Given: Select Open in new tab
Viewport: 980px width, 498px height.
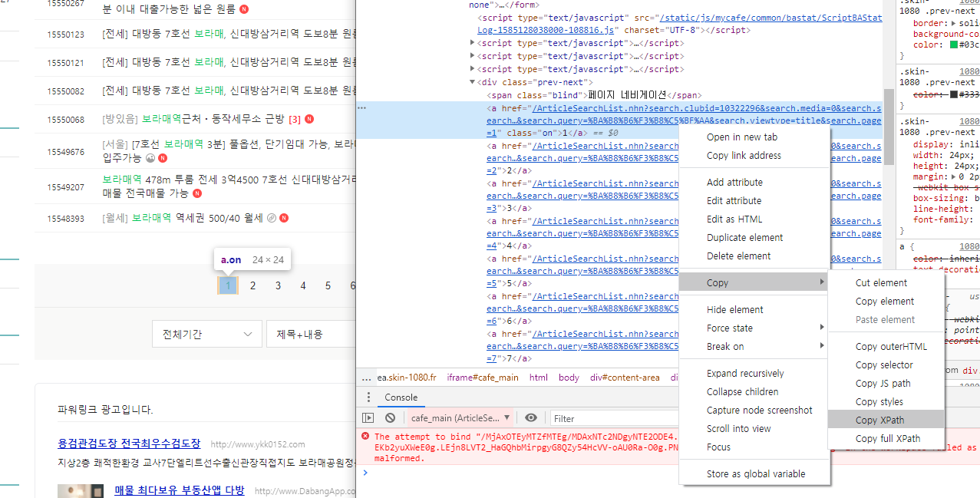Looking at the screenshot, I should [x=754, y=137].
